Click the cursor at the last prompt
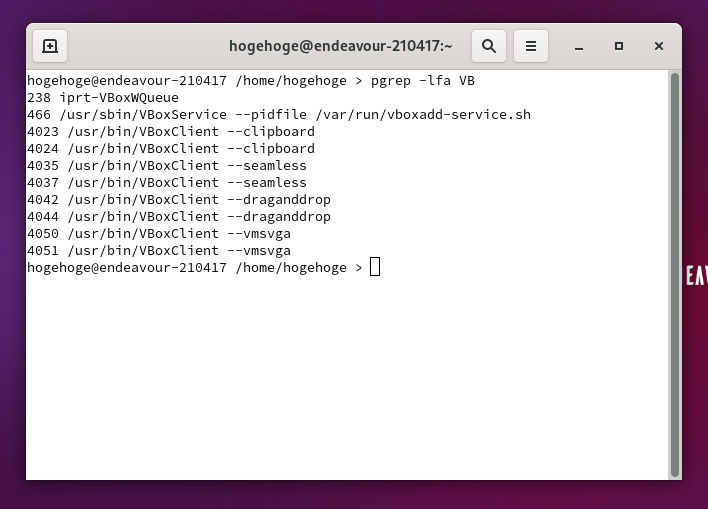Viewport: 708px width, 509px height. pos(375,267)
